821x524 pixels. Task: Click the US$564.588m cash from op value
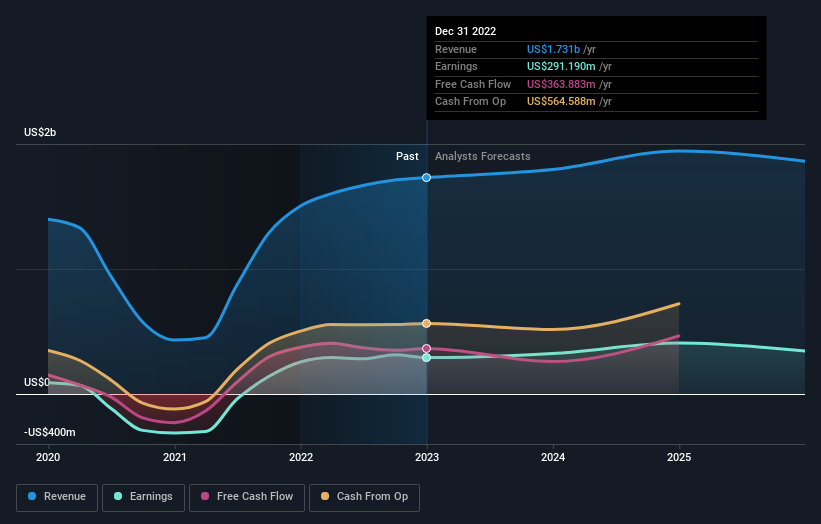pos(561,102)
